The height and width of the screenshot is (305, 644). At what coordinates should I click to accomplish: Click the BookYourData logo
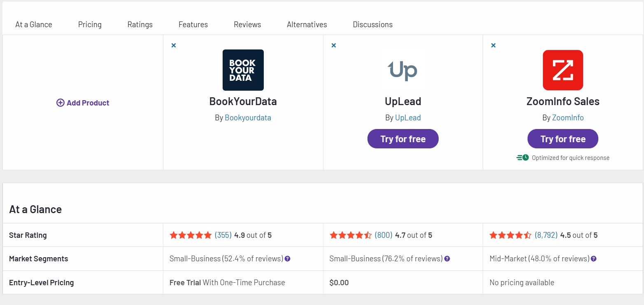pyautogui.click(x=243, y=70)
